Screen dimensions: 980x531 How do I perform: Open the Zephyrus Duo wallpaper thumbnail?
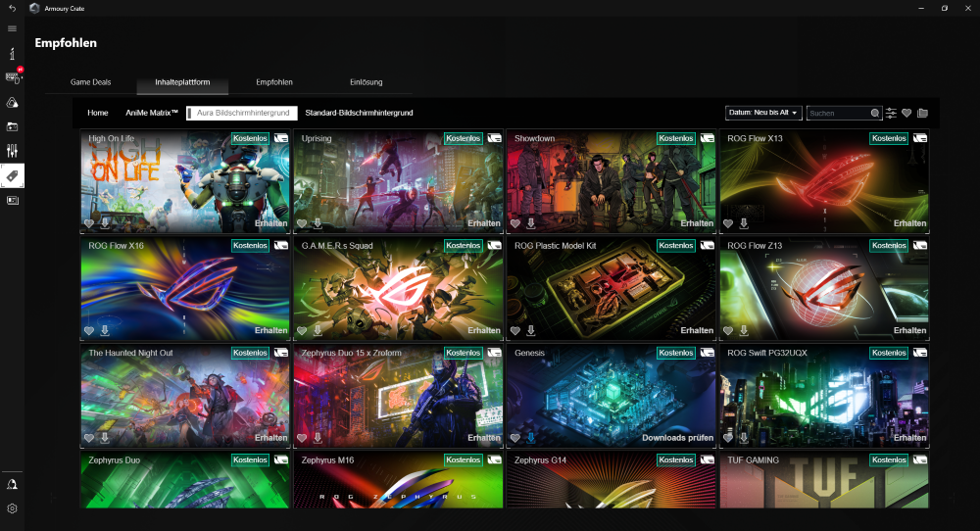pyautogui.click(x=185, y=480)
